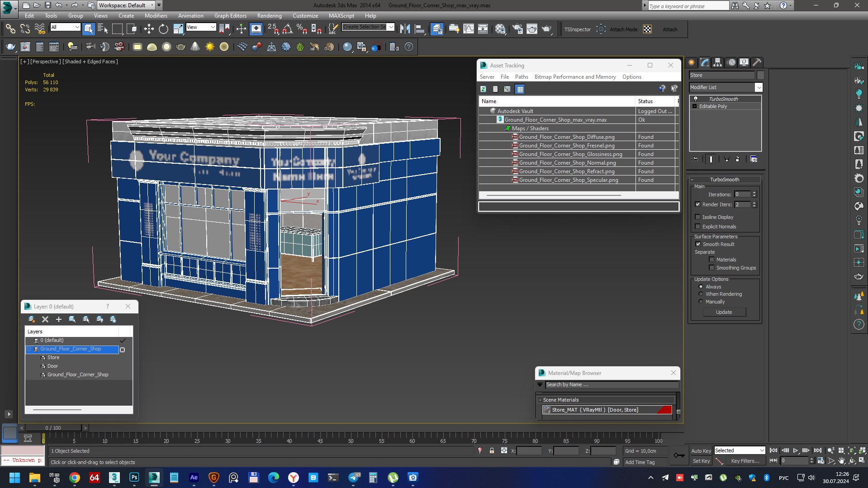Click the Attach button in toolbar
The height and width of the screenshot is (488, 868).
click(x=670, y=29)
